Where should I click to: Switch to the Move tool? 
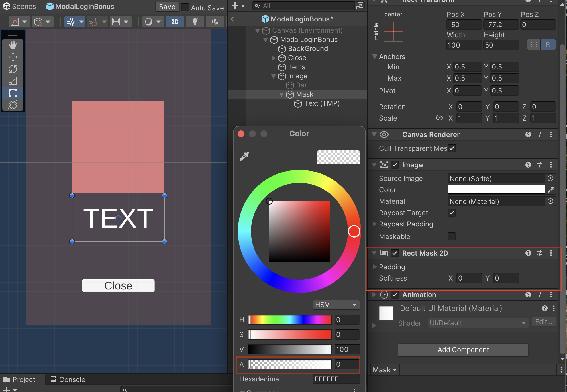pos(13,57)
